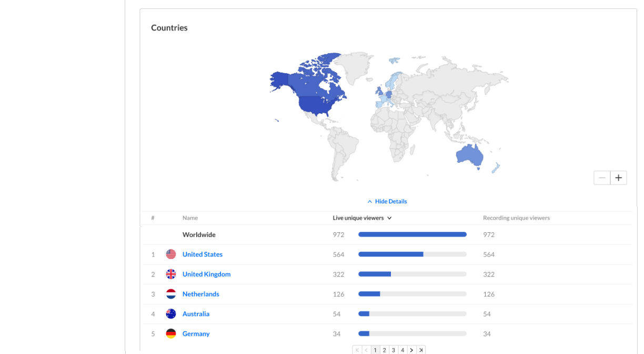644x354 pixels.
Task: Open Germany country link
Action: pyautogui.click(x=196, y=333)
